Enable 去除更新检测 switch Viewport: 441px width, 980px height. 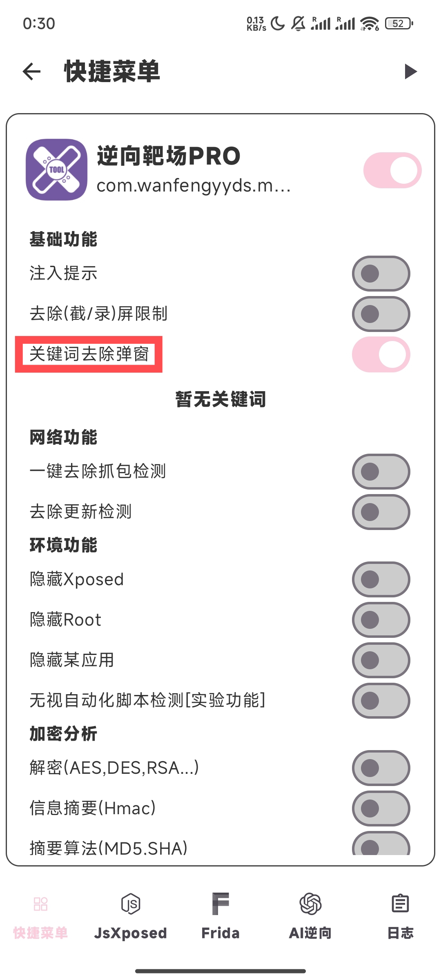[x=381, y=512]
